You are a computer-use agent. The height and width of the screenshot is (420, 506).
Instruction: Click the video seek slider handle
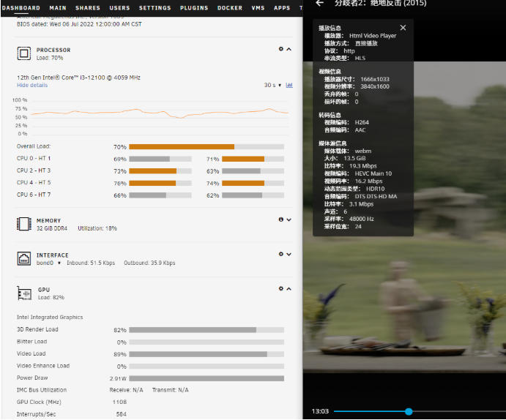click(x=409, y=411)
